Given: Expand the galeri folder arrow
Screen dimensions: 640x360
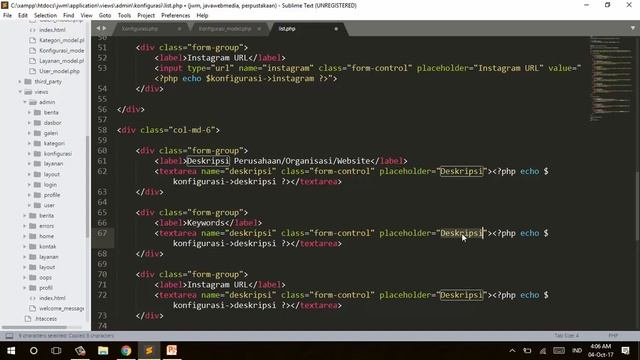Looking at the screenshot, I should click(29, 133).
